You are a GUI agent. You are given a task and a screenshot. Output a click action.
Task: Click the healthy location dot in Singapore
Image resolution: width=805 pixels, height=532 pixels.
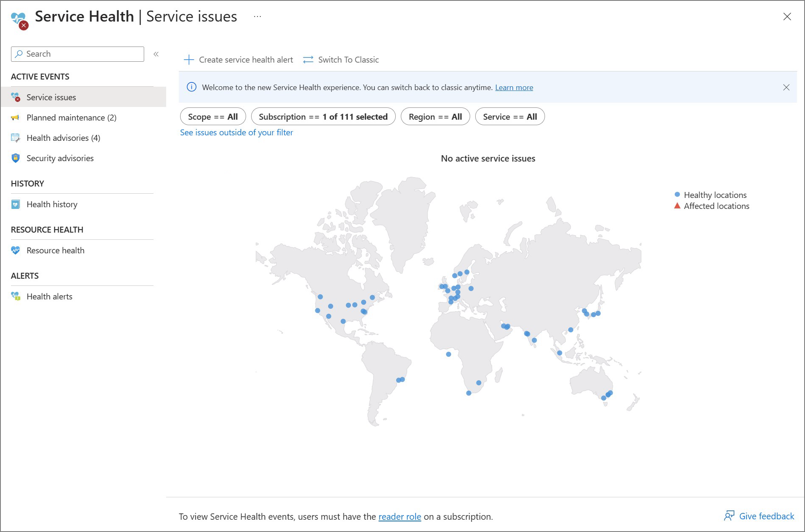click(x=559, y=353)
